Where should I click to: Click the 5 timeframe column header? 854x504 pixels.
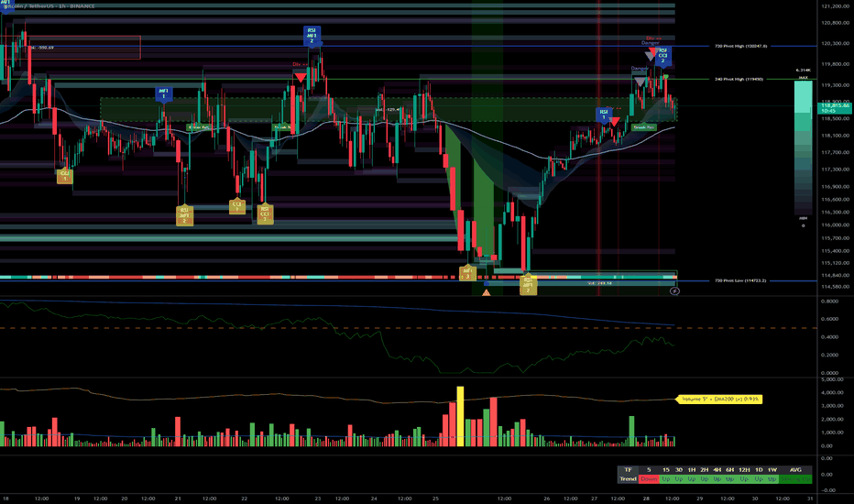[649, 470]
